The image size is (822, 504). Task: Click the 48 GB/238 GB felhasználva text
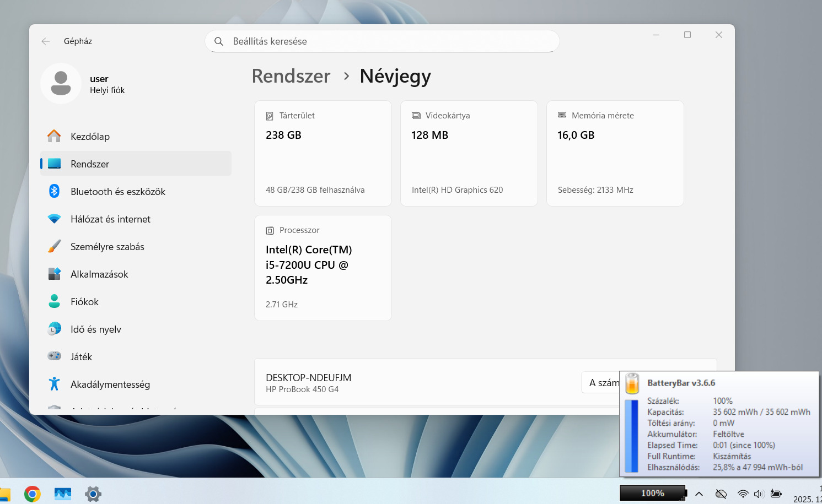[315, 190]
